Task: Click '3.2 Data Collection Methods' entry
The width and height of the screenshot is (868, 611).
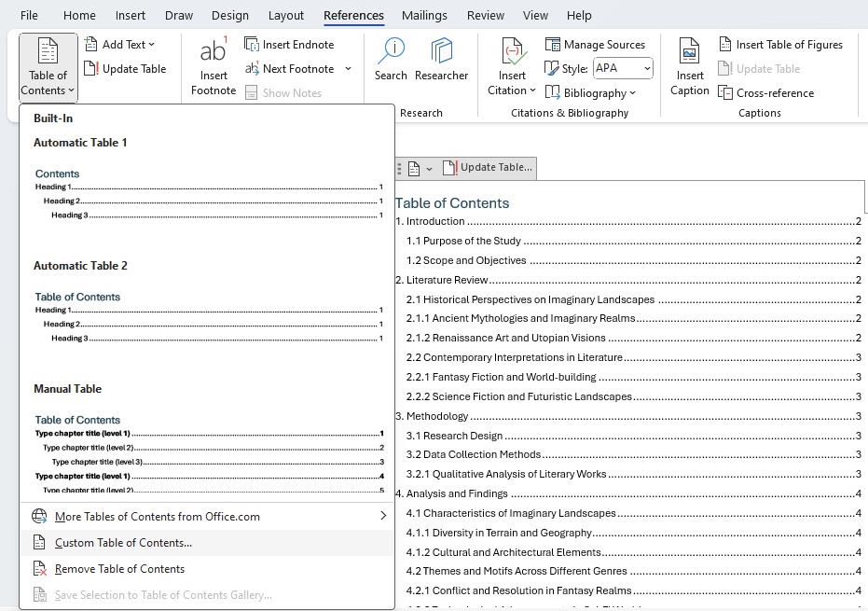Action: [x=634, y=455]
